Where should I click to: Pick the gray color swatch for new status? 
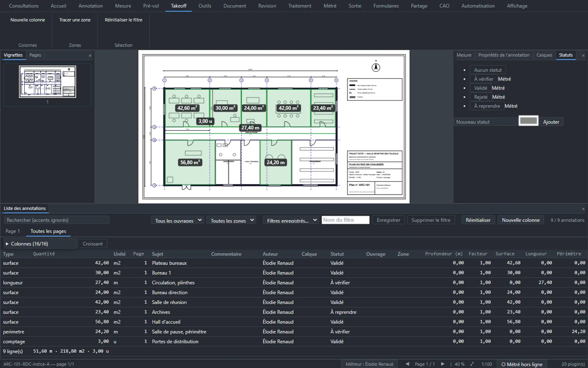528,121
